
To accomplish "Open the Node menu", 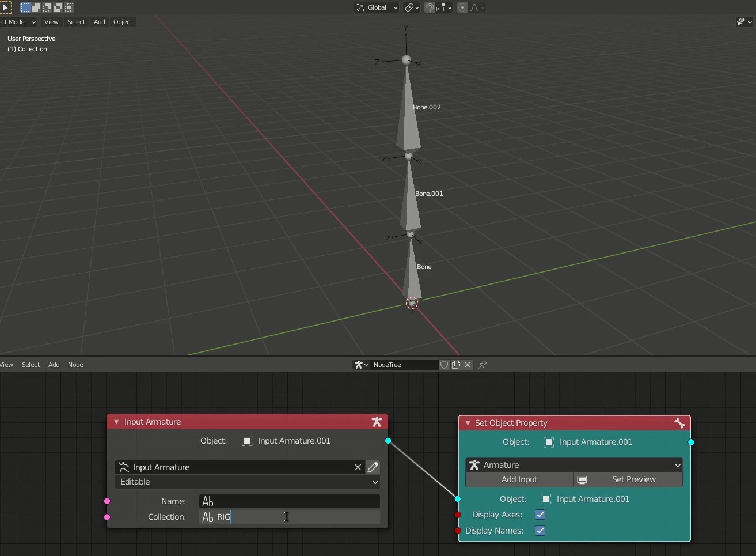I will (75, 365).
